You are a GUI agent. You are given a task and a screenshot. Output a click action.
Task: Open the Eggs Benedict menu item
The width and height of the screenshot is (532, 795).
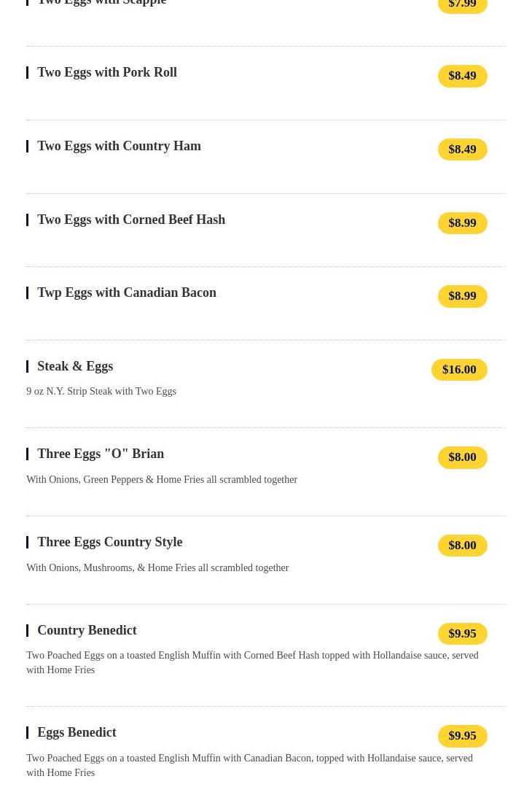click(77, 733)
